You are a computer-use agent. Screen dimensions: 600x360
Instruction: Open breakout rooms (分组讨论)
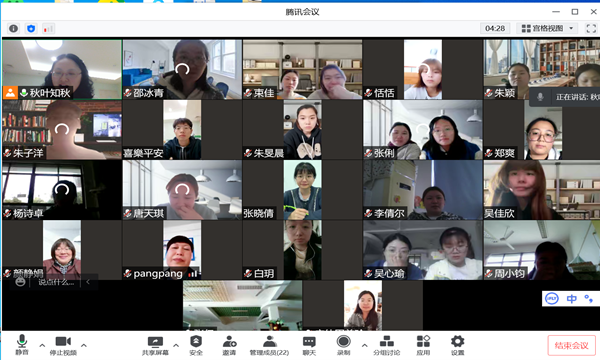pyautogui.click(x=386, y=345)
